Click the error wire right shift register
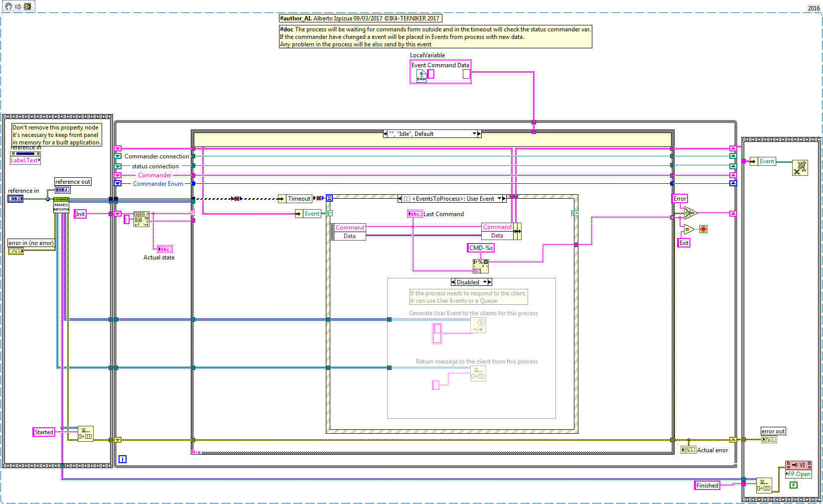 pos(733,440)
